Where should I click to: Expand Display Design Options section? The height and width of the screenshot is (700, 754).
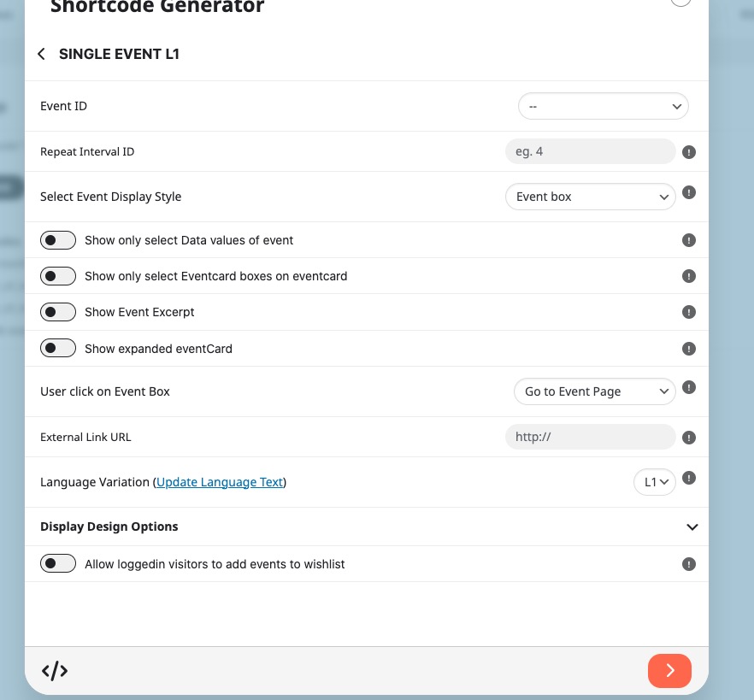(367, 526)
